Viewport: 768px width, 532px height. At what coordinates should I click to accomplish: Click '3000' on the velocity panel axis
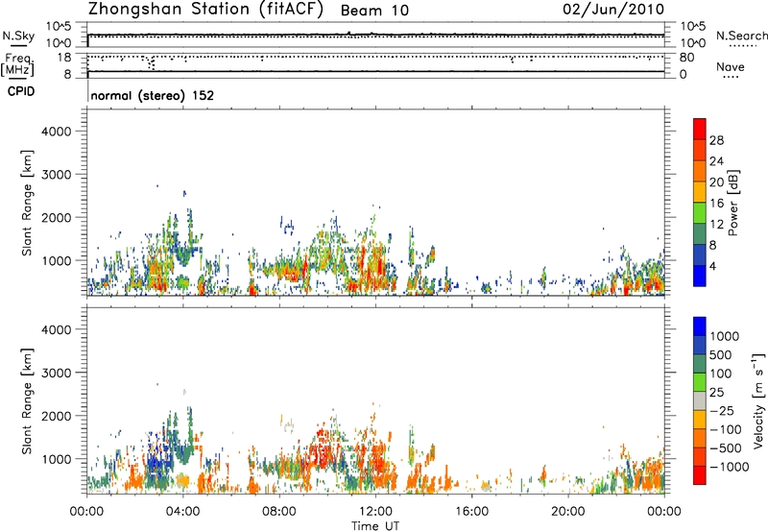click(56, 373)
